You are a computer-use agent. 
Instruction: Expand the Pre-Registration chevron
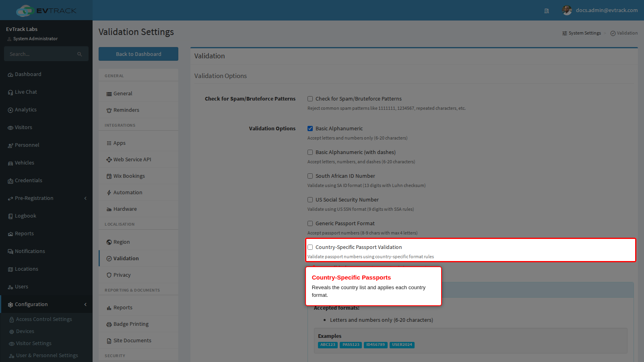[x=85, y=198]
